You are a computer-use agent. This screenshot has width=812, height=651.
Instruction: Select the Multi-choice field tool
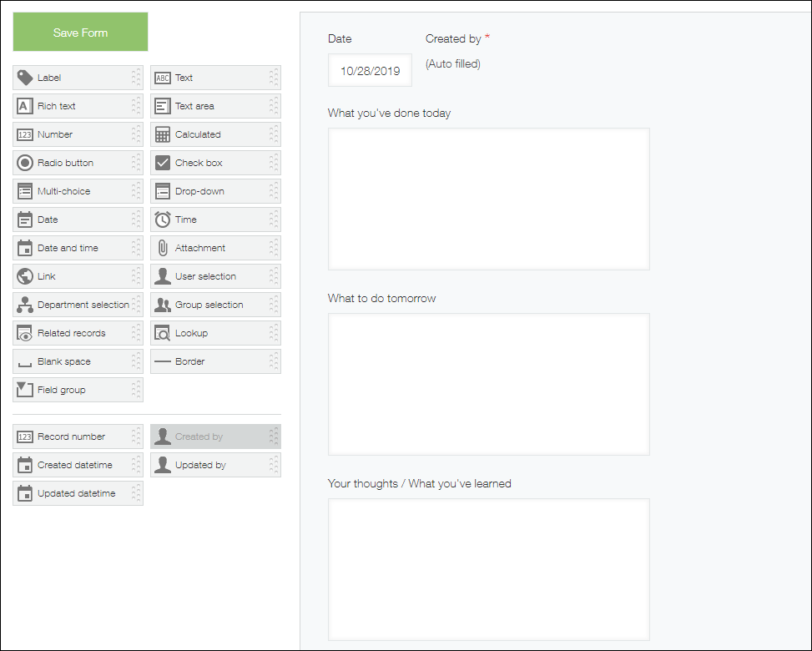click(63, 191)
